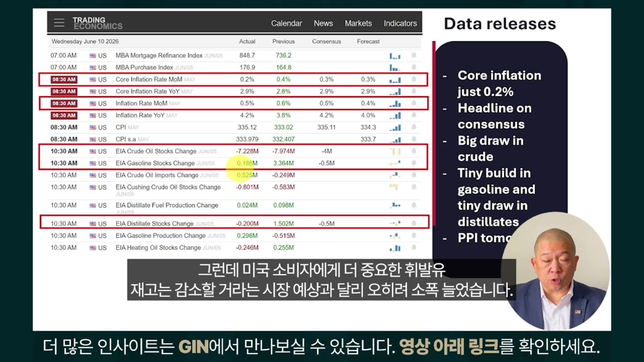
Task: Click the bell icon for EIA Cushing Crude Oil Stocks
Action: click(x=414, y=187)
